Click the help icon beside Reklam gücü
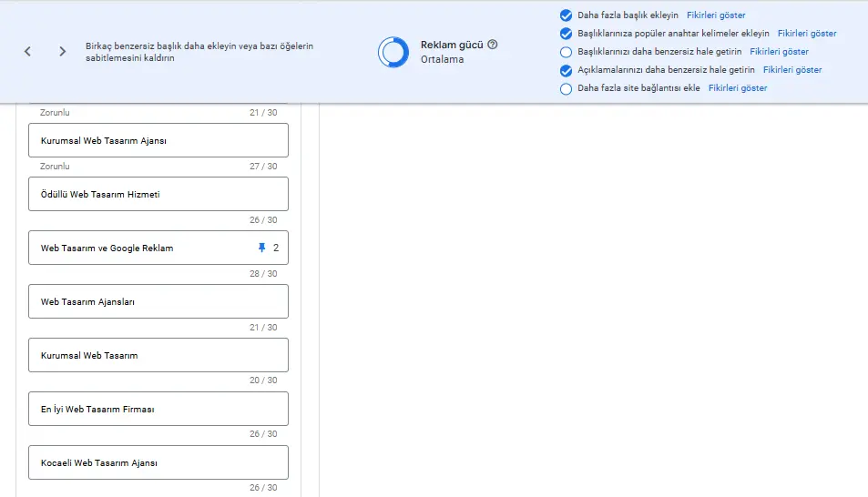This screenshot has height=497, width=868. pyautogui.click(x=493, y=45)
